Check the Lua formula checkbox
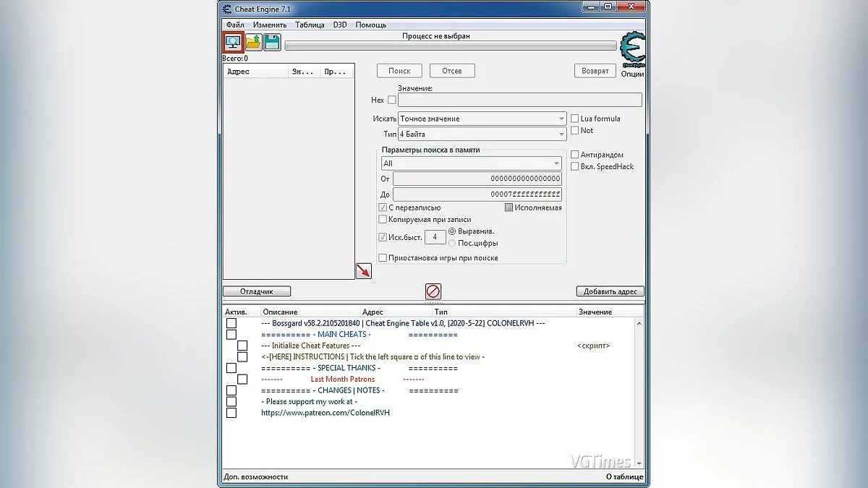This screenshot has height=488, width=868. (574, 118)
